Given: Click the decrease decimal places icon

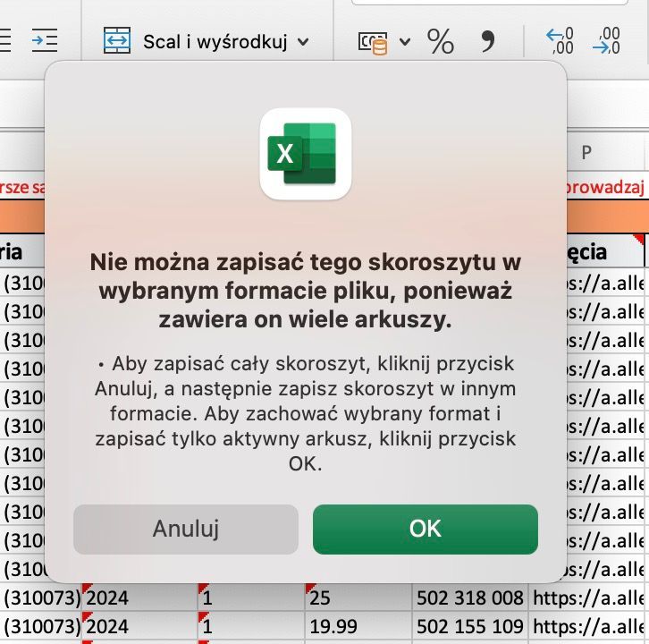Looking at the screenshot, I should tap(605, 41).
